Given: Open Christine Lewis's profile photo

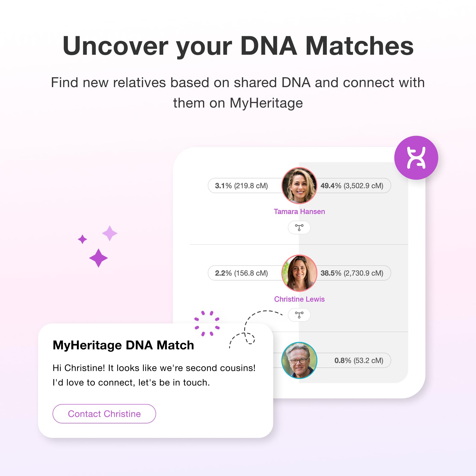Looking at the screenshot, I should (x=299, y=273).
